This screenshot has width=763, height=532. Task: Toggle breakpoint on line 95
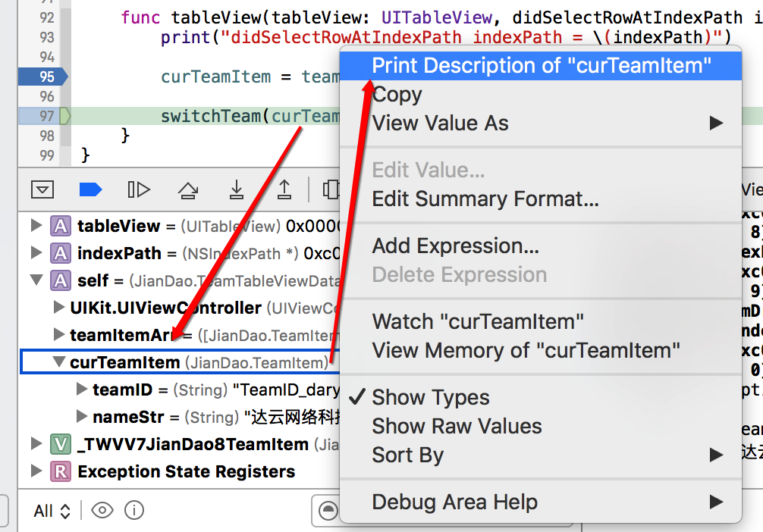pos(42,77)
